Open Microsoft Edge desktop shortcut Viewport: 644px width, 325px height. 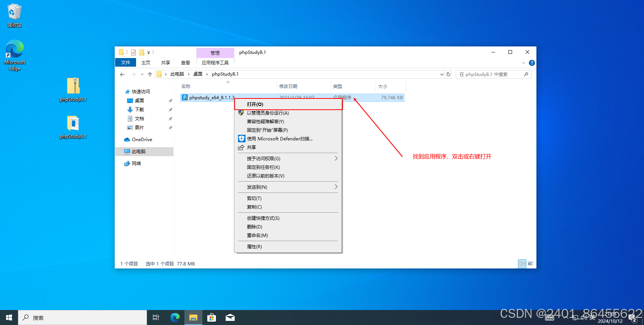pyautogui.click(x=15, y=55)
